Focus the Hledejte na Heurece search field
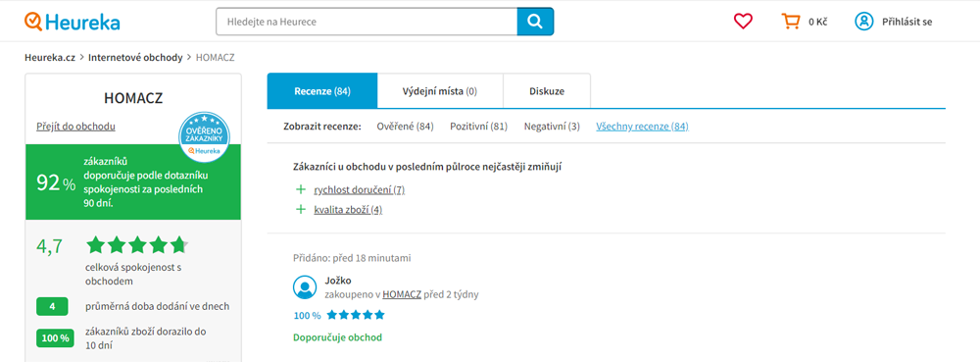Image resolution: width=980 pixels, height=362 pixels. 367,22
